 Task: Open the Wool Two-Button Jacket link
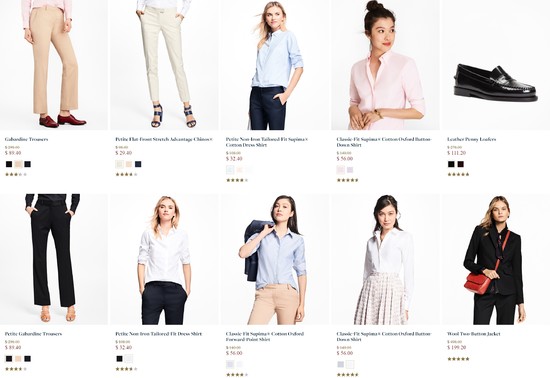tap(474, 334)
